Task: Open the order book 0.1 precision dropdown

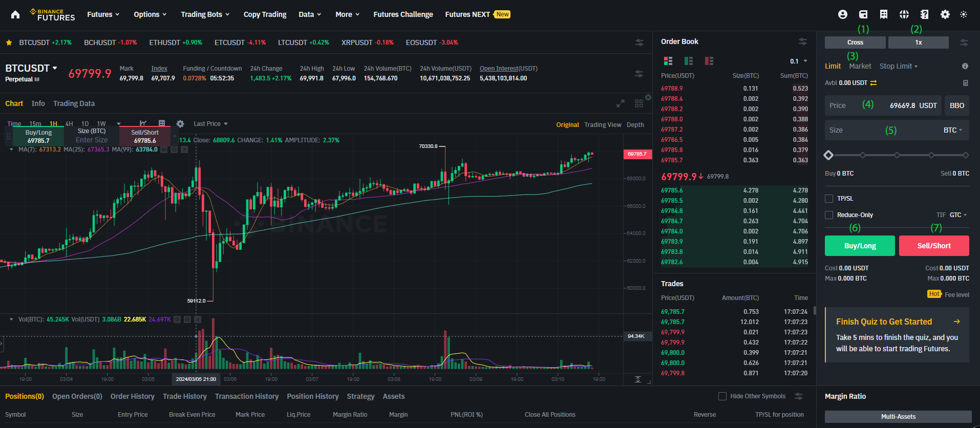Action: [799, 61]
